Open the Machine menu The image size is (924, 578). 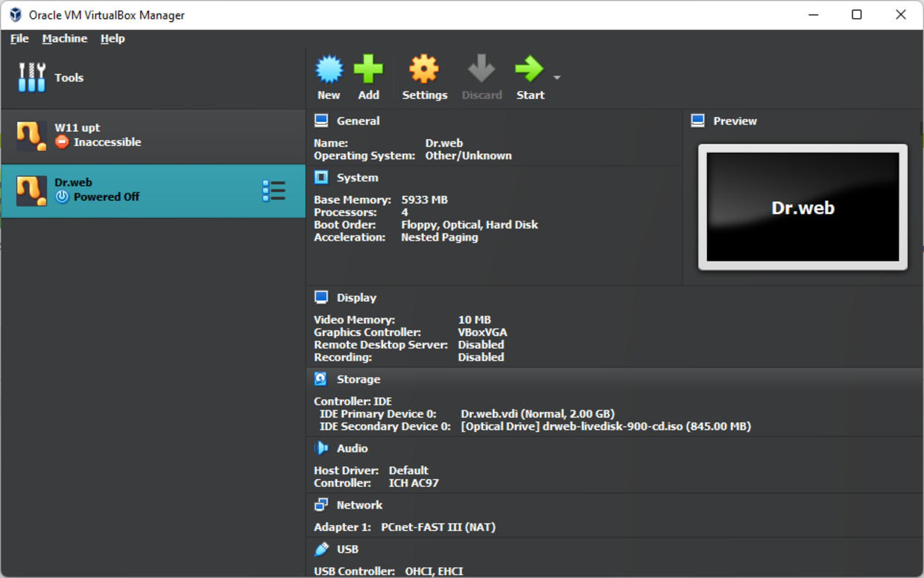(64, 38)
